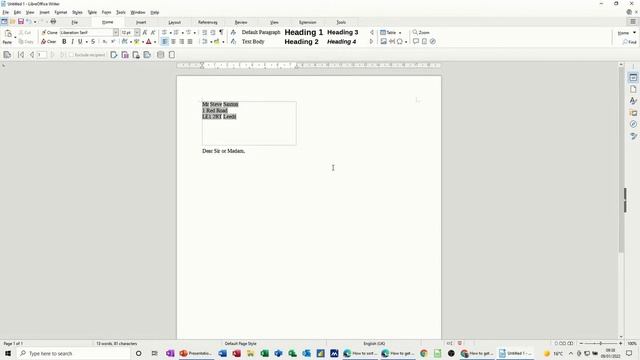
Task: Open the sidebar Properties panel icon
Action: pyautogui.click(x=633, y=78)
